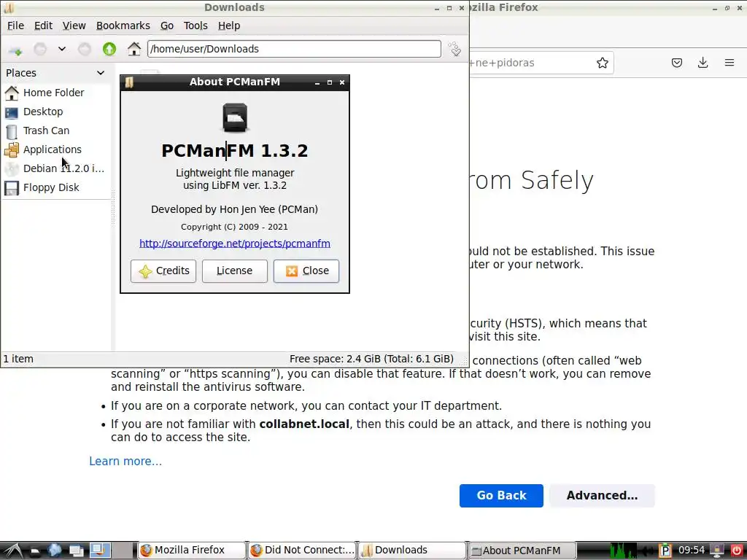Screen dimensions: 747x560
Task: Open the Learn more... link in Firefox
Action: coord(125,461)
